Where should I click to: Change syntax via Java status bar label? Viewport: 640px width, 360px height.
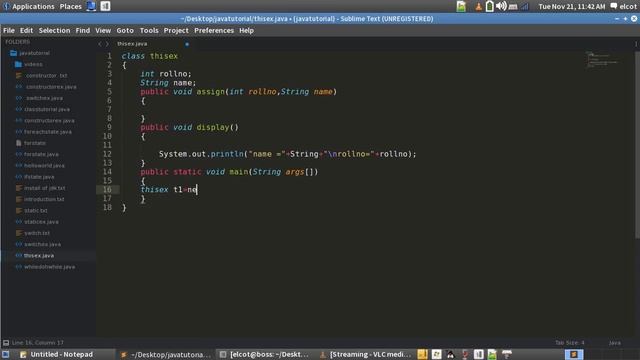coord(614,343)
